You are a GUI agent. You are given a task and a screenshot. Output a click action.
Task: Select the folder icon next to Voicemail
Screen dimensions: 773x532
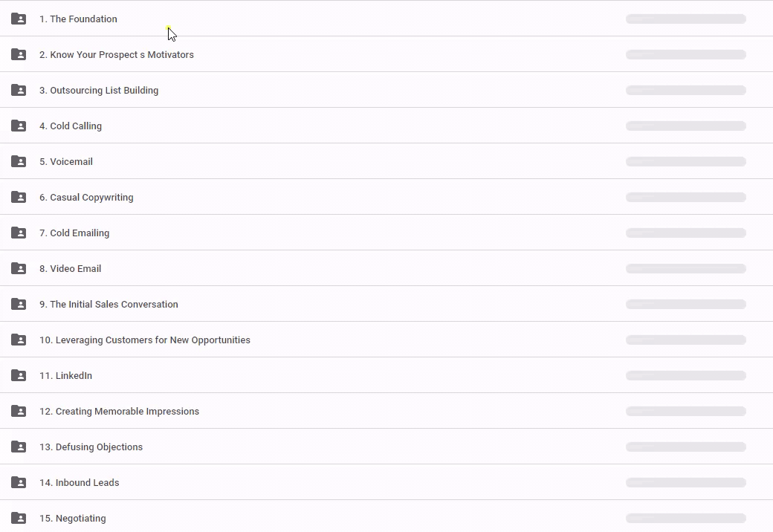19,161
